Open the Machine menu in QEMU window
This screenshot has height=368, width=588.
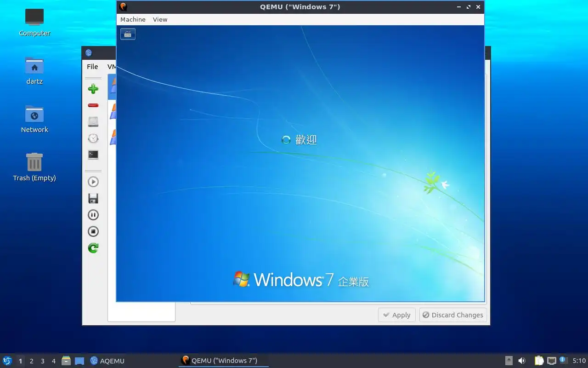(133, 19)
